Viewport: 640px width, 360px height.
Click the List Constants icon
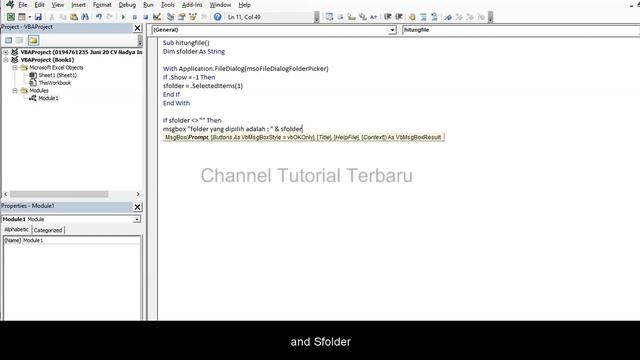pos(340,17)
